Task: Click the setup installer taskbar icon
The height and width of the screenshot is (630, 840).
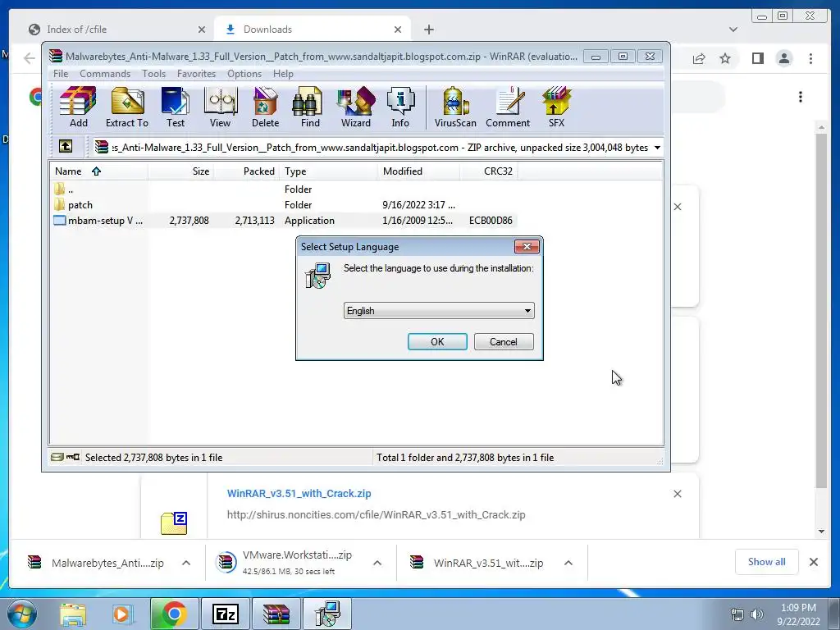Action: 328,614
